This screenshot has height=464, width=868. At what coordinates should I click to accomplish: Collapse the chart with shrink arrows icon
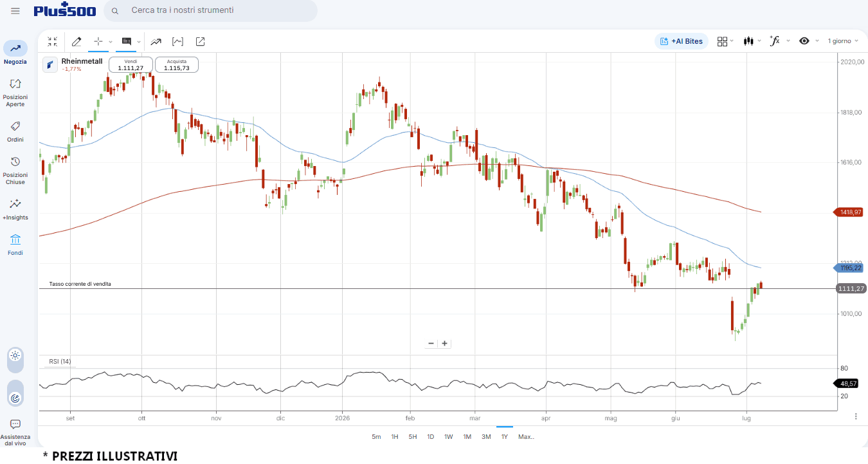[x=52, y=42]
